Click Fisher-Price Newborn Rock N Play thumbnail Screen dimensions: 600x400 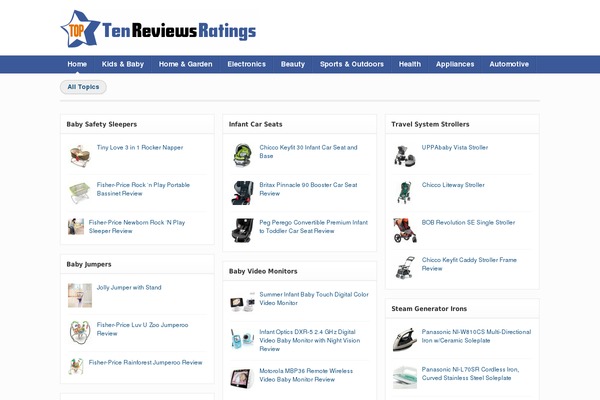point(76,227)
